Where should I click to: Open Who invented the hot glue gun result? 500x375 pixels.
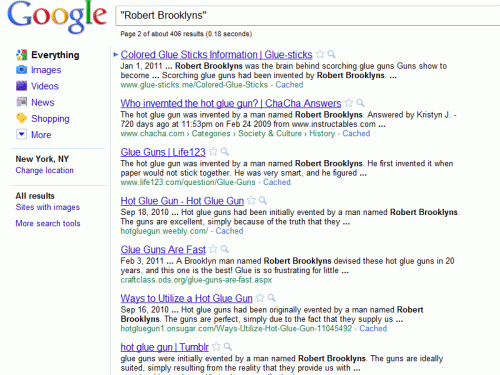coord(231,103)
